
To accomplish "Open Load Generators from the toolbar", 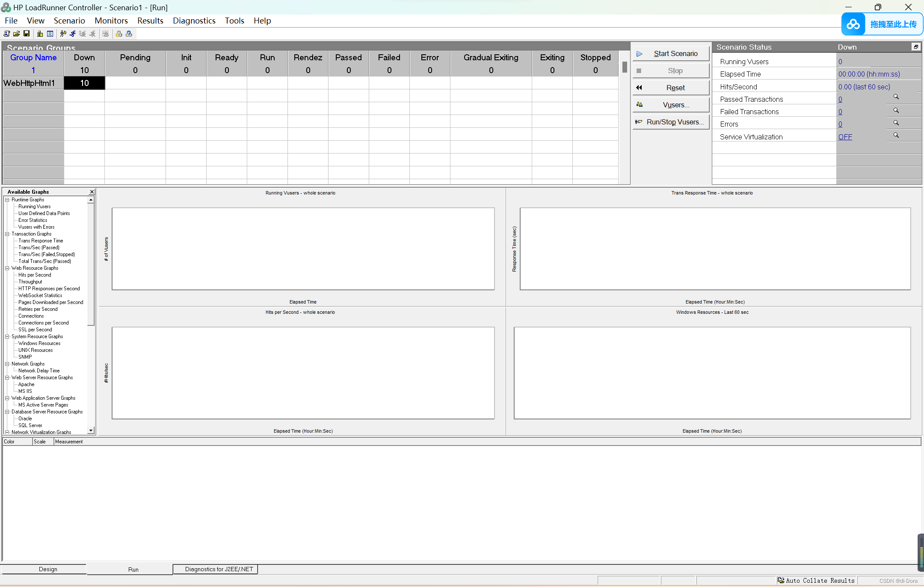I will pos(40,34).
